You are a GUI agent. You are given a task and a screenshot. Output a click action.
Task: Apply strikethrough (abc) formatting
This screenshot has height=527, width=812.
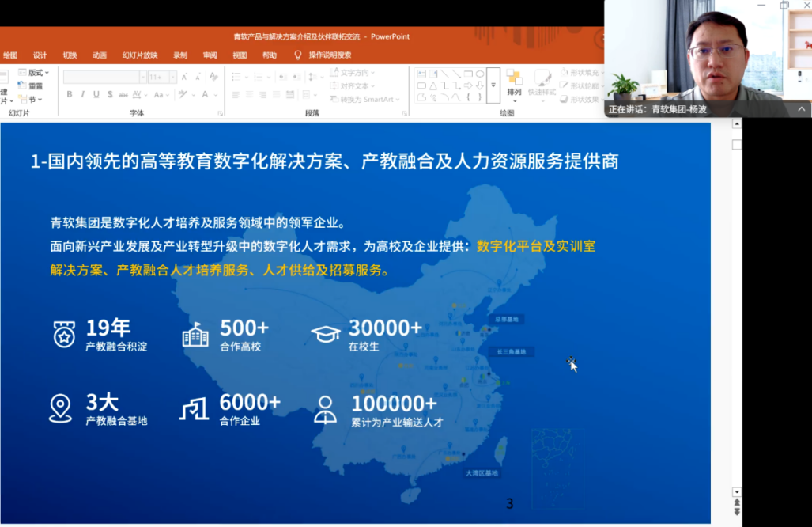[123, 94]
